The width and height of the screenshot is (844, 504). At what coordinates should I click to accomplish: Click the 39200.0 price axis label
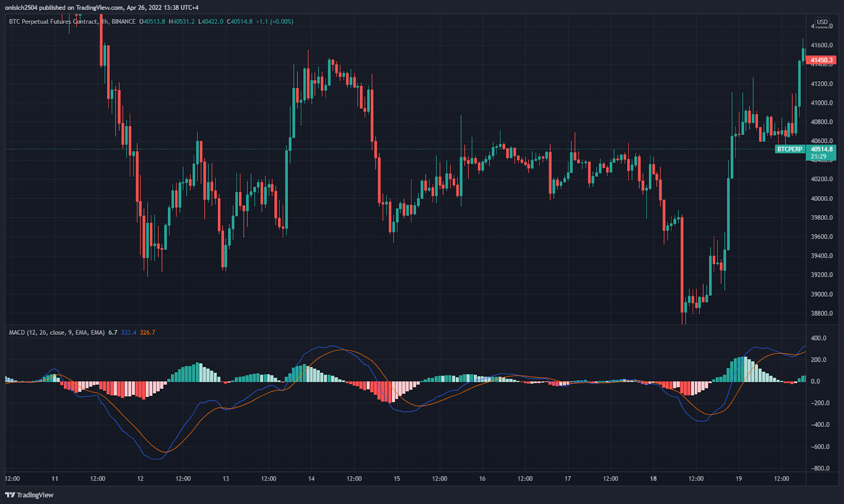(822, 275)
